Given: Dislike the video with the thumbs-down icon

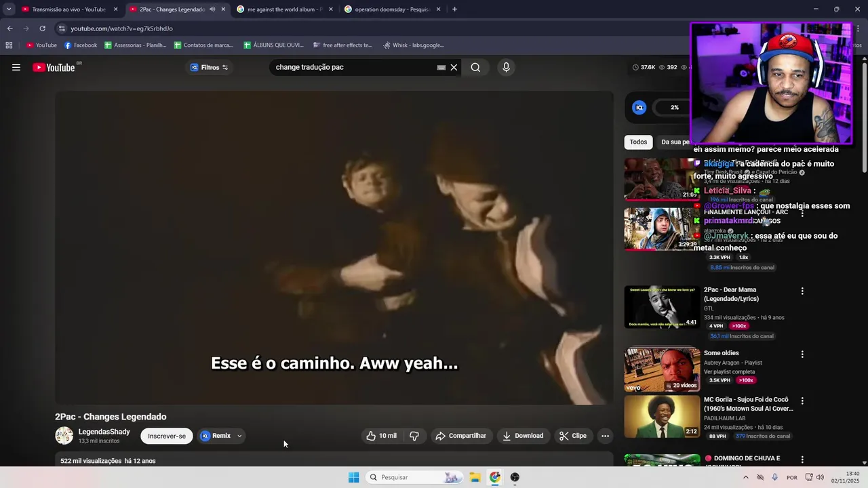Looking at the screenshot, I should 414,436.
